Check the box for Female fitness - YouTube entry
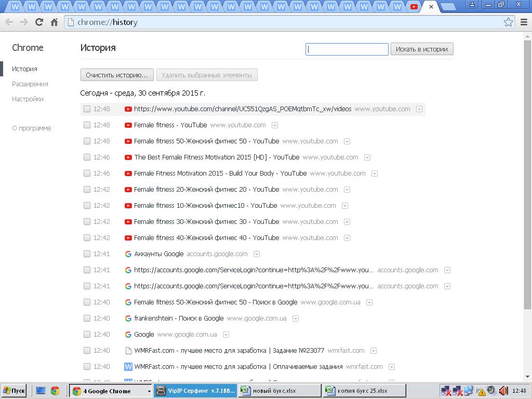This screenshot has width=532, height=399. (87, 125)
